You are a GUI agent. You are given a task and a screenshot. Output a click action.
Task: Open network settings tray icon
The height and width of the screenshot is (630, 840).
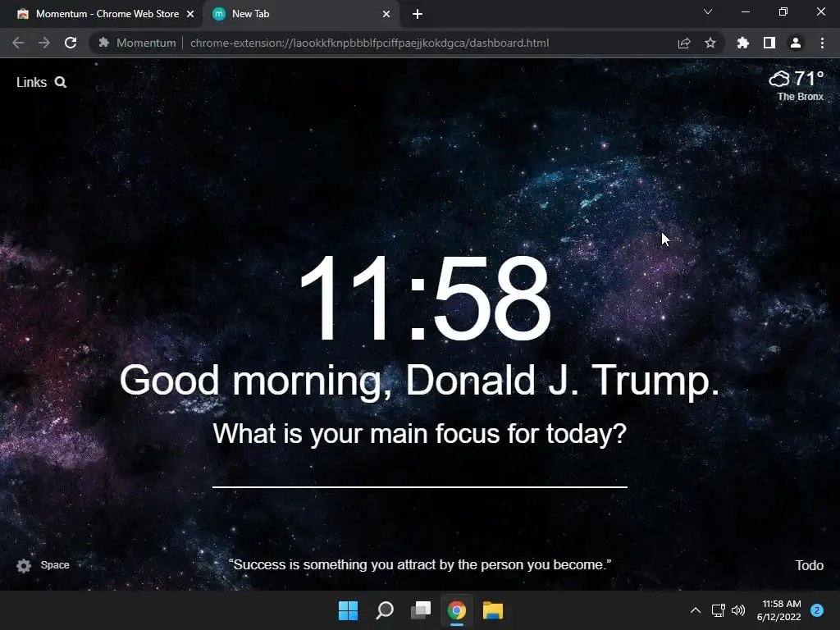(718, 610)
